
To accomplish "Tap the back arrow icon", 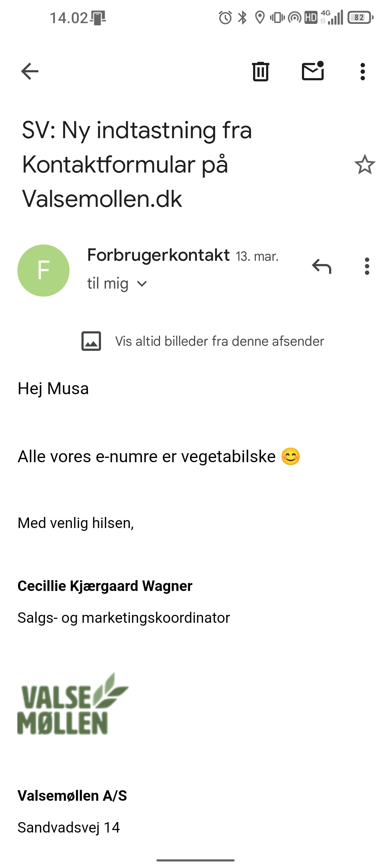I will click(30, 71).
